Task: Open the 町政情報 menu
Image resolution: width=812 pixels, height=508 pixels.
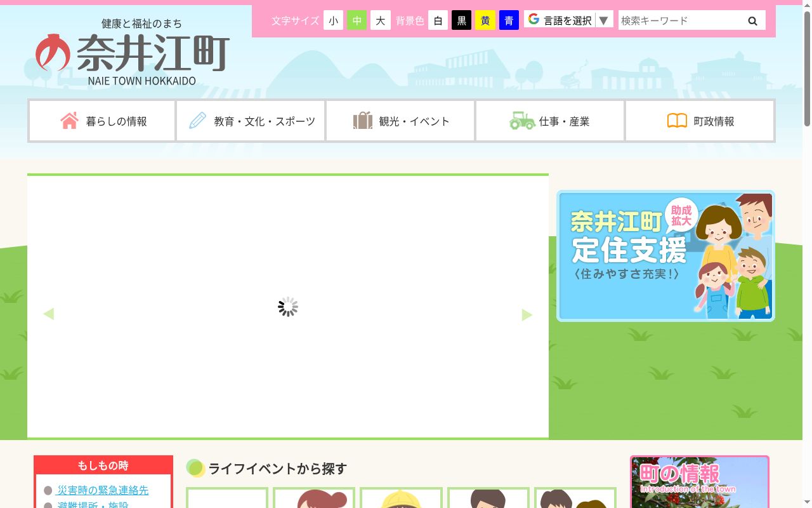Action: (x=700, y=121)
